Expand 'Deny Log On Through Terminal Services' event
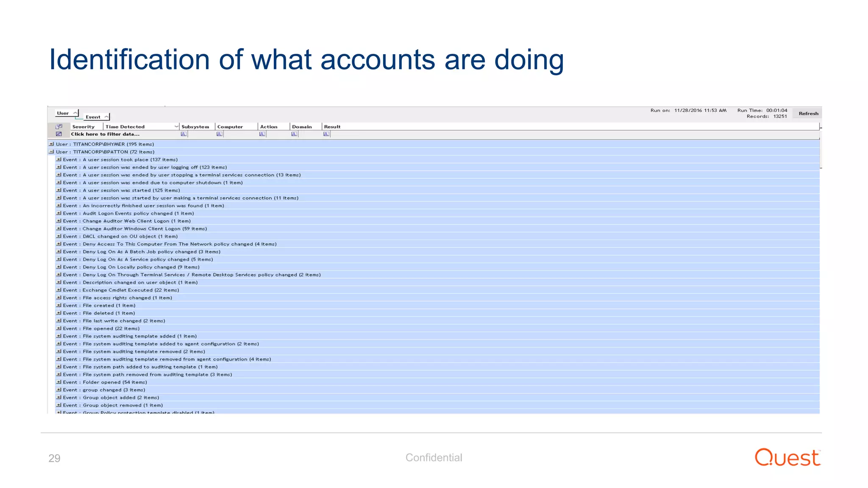868x488 pixels. coord(59,274)
